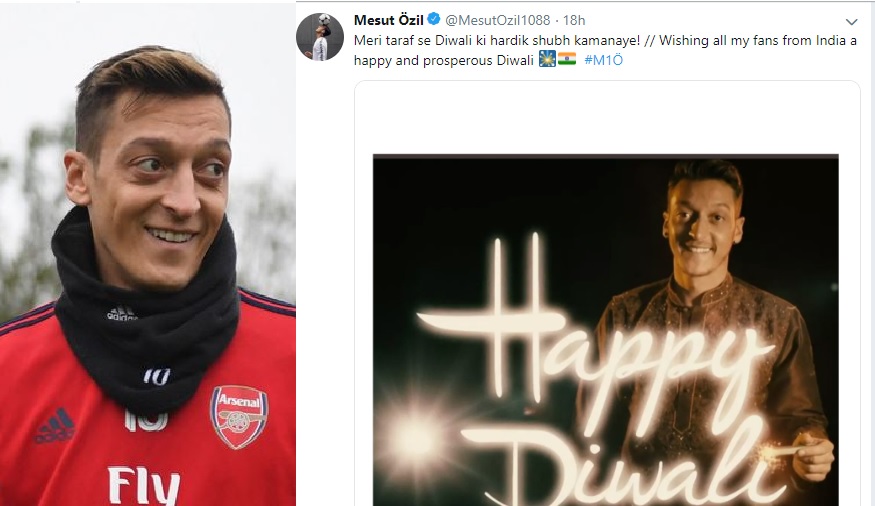Open the Happy Diwali tweet image
875x506 pixels.
click(x=606, y=330)
